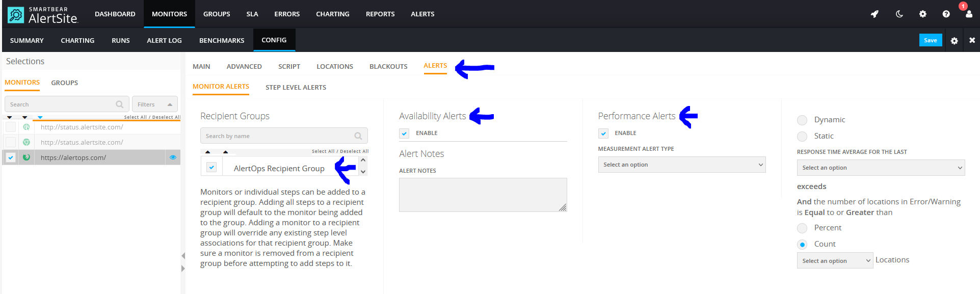Click the SmartBear AlertSite logo
Viewport: 980px width, 294px height.
click(x=43, y=15)
